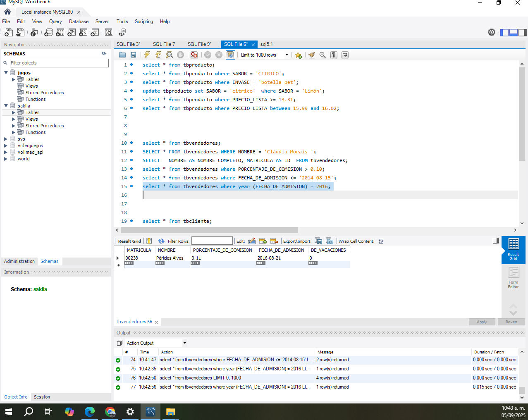Toggle continue-on-error execution mode
Viewport: 528px width, 420px height.
pyautogui.click(x=194, y=55)
